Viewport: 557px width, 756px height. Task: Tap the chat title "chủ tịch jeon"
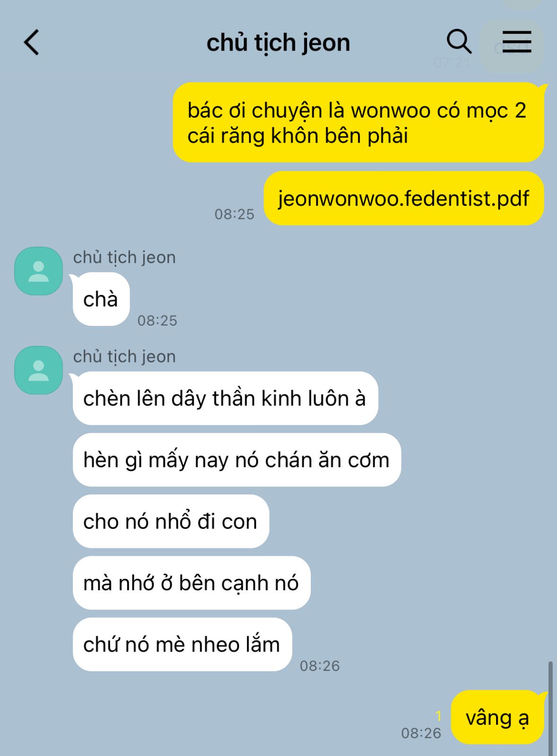click(x=278, y=43)
